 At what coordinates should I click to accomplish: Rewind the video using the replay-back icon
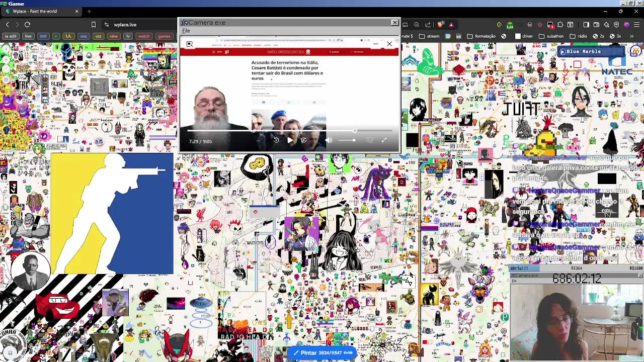click(276, 140)
